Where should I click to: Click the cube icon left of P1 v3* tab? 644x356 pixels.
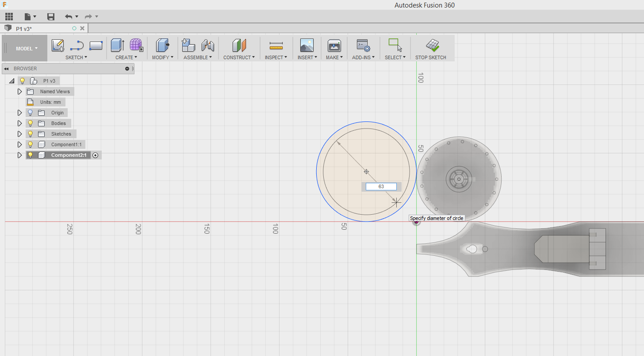pos(8,28)
